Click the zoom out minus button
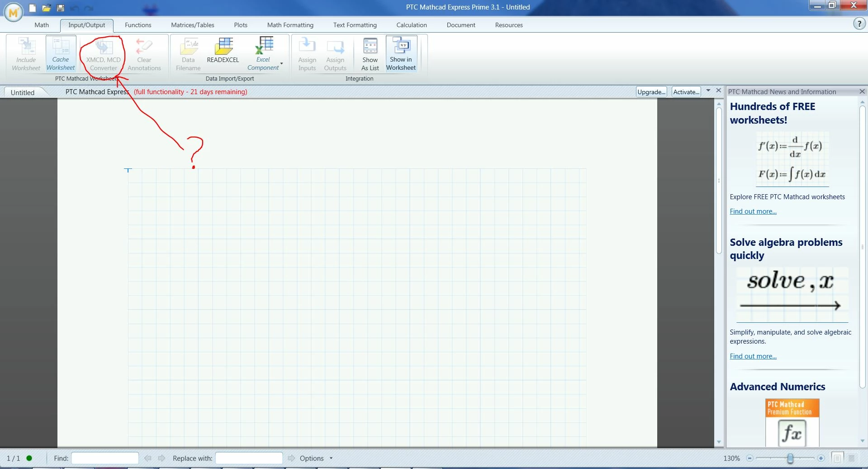868x469 pixels. 749,458
